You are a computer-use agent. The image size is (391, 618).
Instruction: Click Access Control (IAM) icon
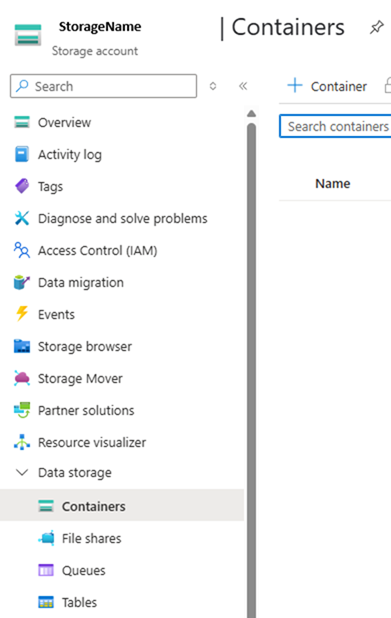click(22, 250)
